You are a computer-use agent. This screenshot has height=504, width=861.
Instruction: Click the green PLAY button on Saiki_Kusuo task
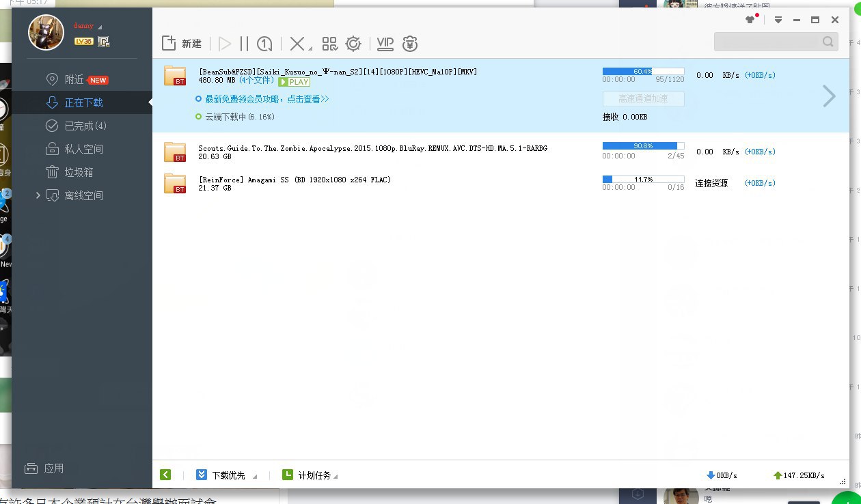(294, 82)
